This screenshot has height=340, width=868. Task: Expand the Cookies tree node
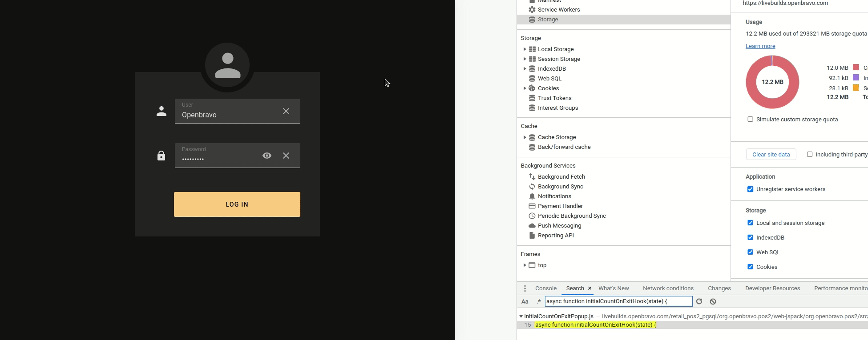point(525,88)
